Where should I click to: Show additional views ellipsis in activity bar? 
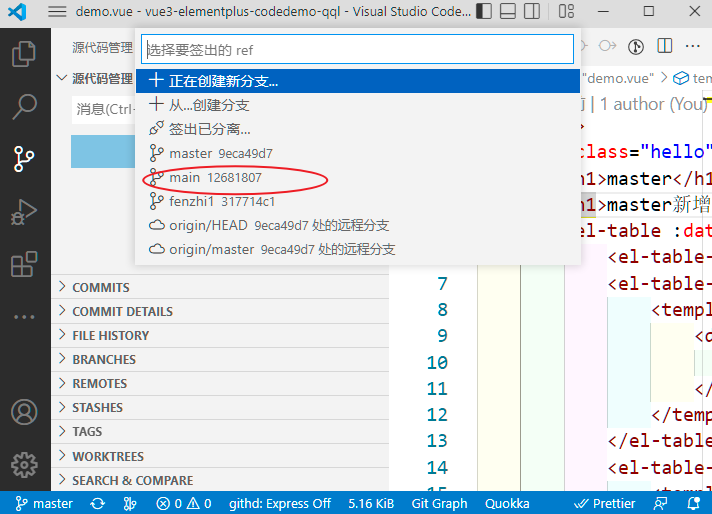(24, 316)
